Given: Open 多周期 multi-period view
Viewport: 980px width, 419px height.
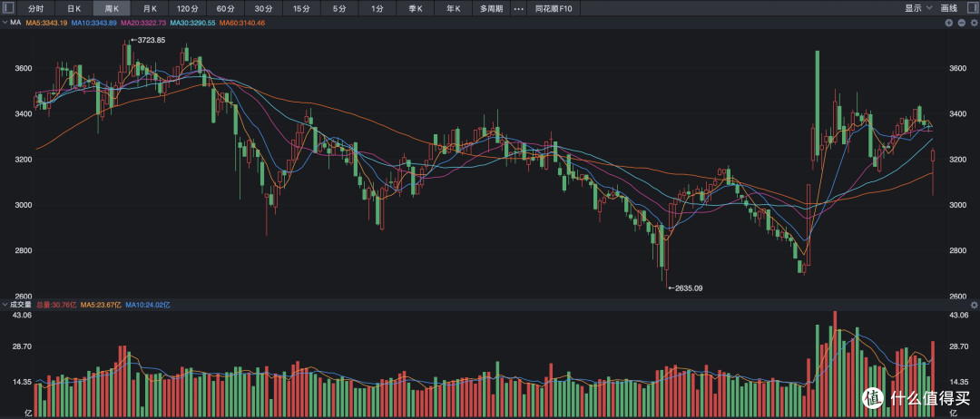Looking at the screenshot, I should 491,9.
